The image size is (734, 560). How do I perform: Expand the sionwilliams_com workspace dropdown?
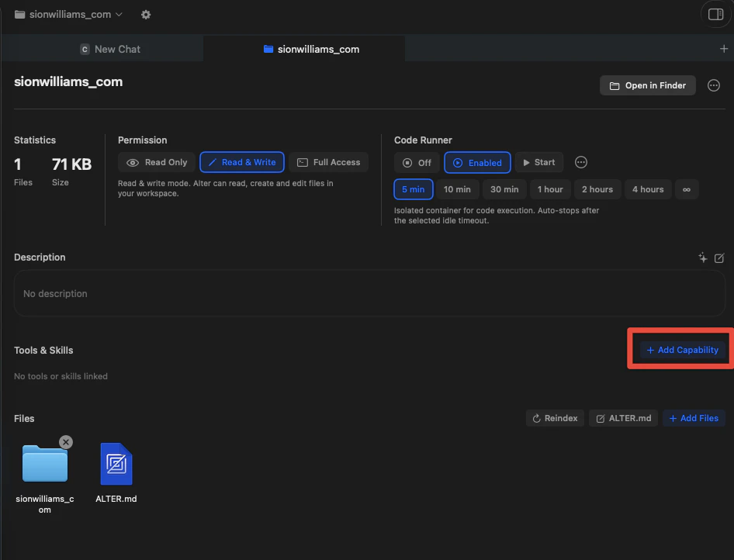(x=69, y=15)
